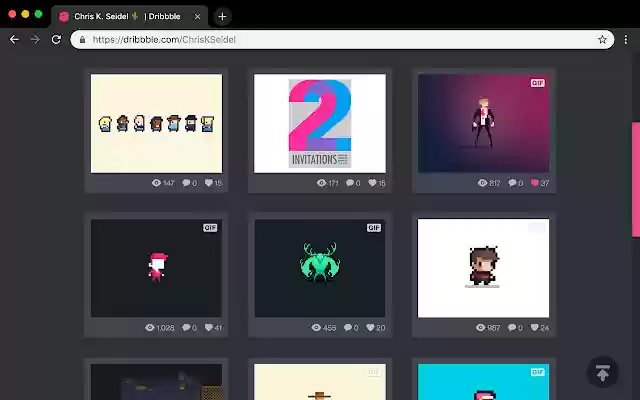Like the 2 Invitations shot with 171 views
The height and width of the screenshot is (400, 640).
[372, 183]
